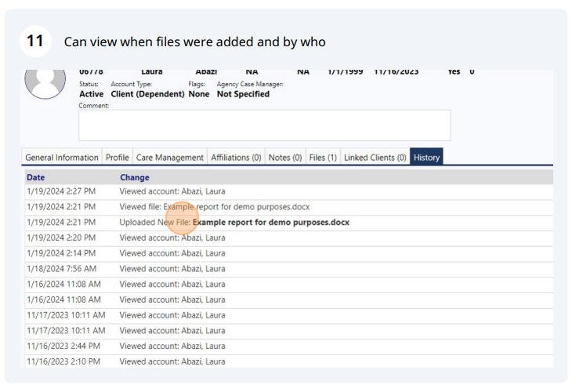Click the Not Specified case manager value
Image resolution: width=576 pixels, height=392 pixels.
[243, 94]
